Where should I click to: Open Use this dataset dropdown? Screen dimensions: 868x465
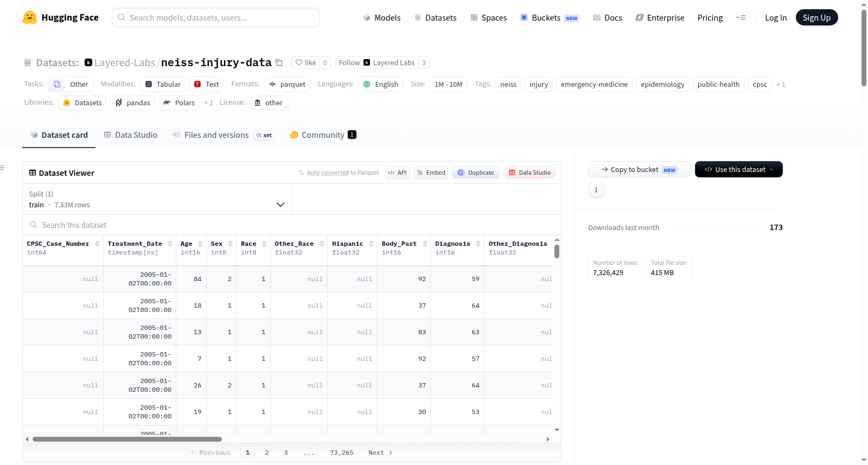coord(738,169)
